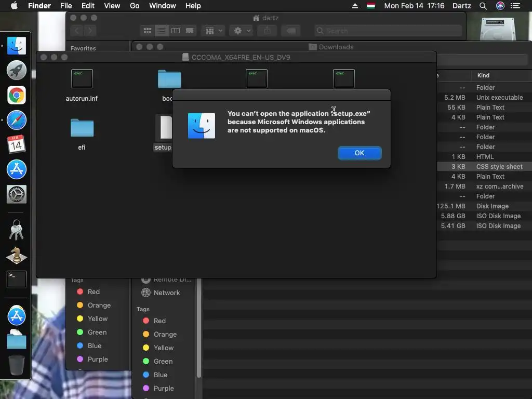Open the Go menu
The height and width of the screenshot is (399, 532).
pos(135,6)
